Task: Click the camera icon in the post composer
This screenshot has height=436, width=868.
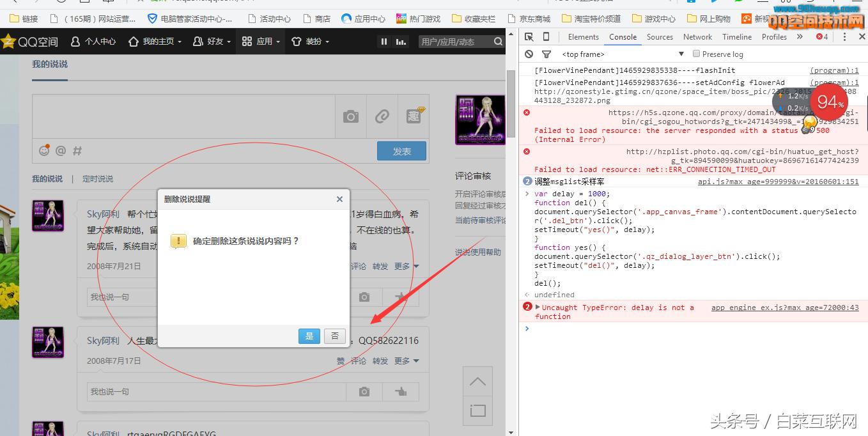Action: click(x=350, y=116)
